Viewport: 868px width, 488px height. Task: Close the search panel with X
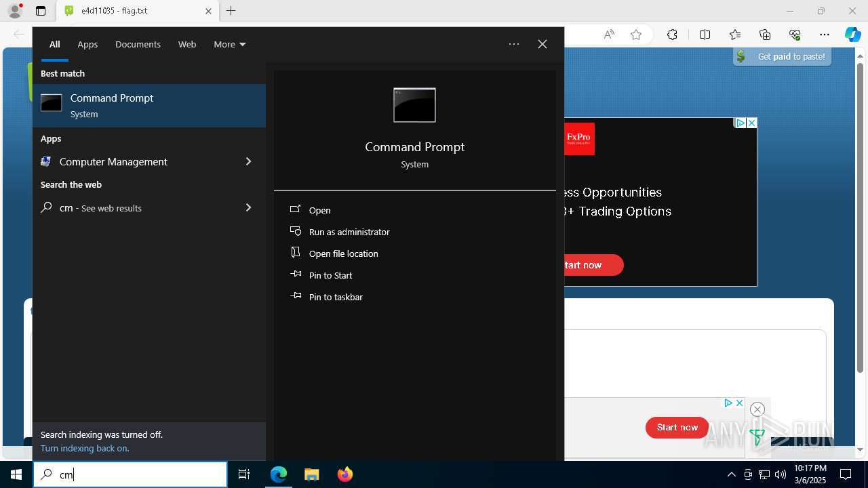(x=542, y=44)
